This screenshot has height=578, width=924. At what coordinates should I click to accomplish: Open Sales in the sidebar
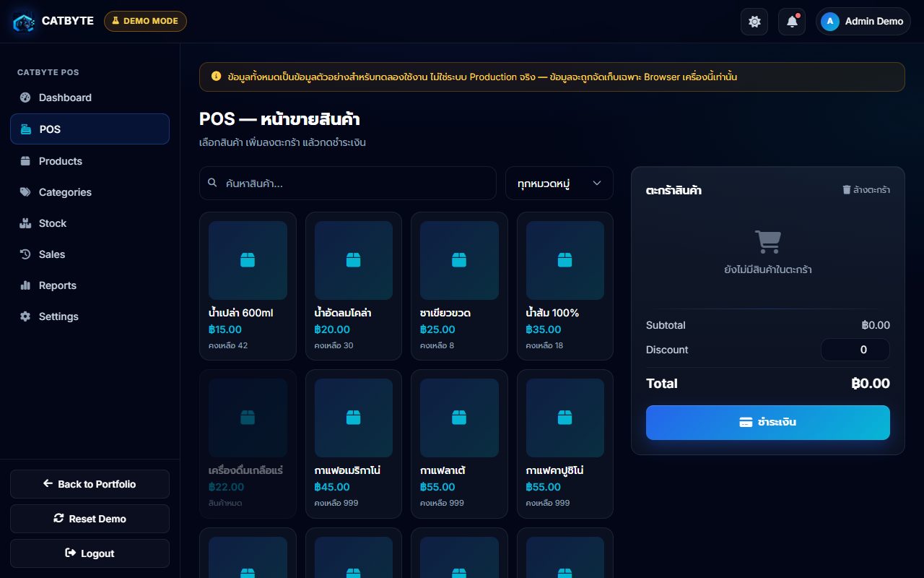pos(90,254)
